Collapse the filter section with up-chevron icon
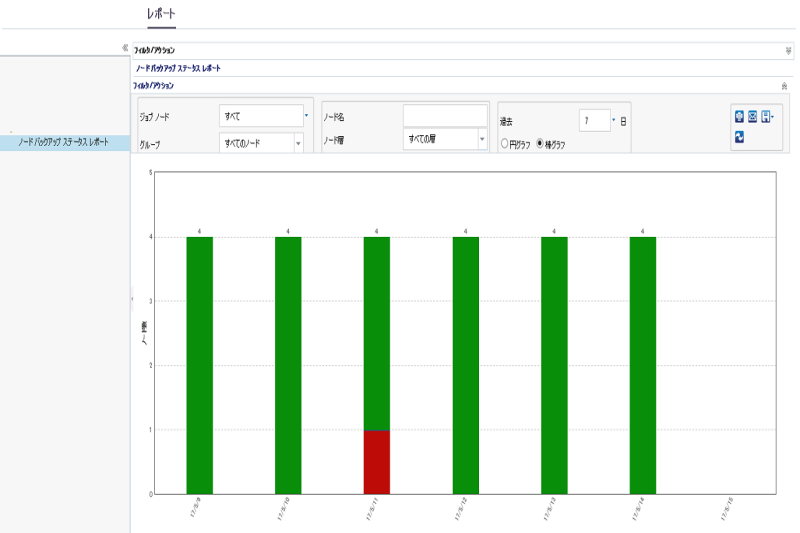The image size is (800, 533). (x=784, y=86)
